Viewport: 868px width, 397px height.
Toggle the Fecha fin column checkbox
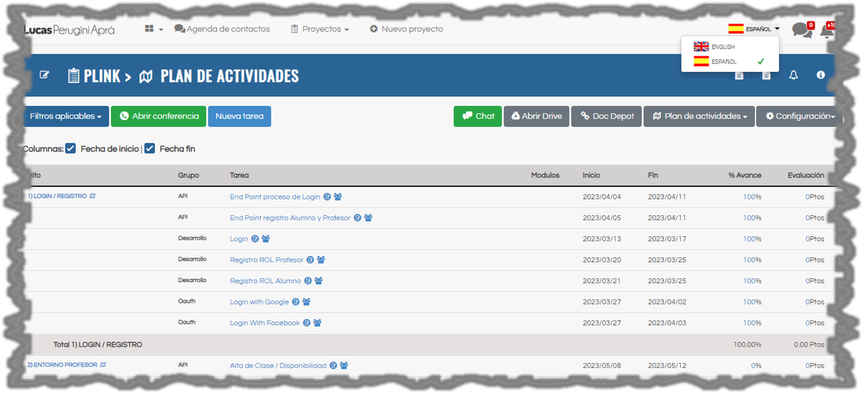pos(150,149)
